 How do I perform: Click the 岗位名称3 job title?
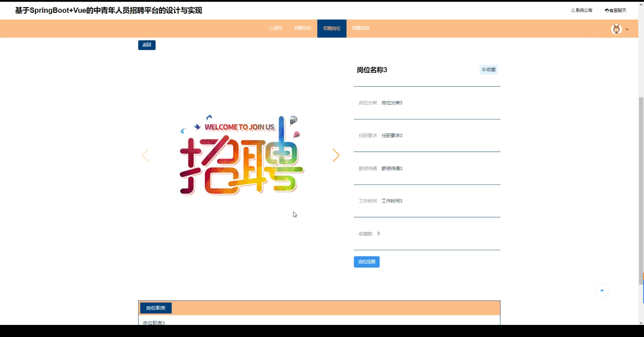[x=372, y=70]
